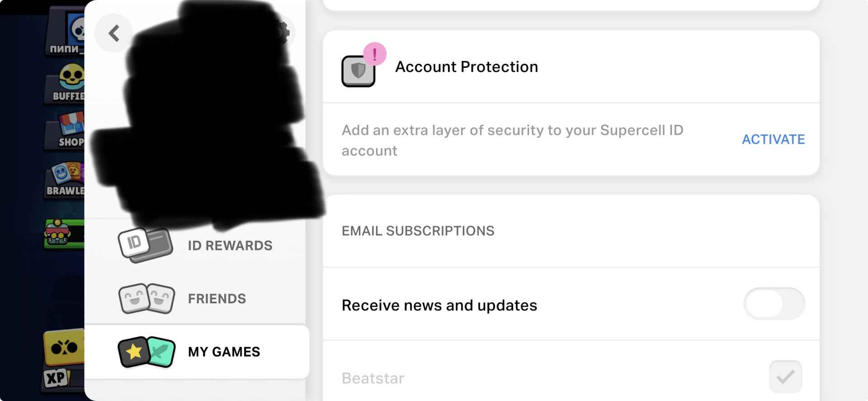Image resolution: width=868 pixels, height=401 pixels.
Task: Open the settings gear icon
Action: (x=283, y=33)
